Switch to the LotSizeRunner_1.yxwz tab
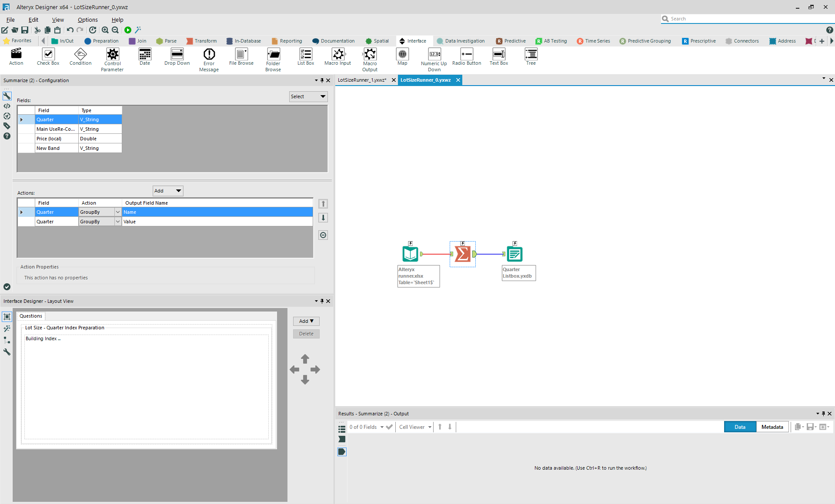Screen dimensions: 835x504 (362, 80)
